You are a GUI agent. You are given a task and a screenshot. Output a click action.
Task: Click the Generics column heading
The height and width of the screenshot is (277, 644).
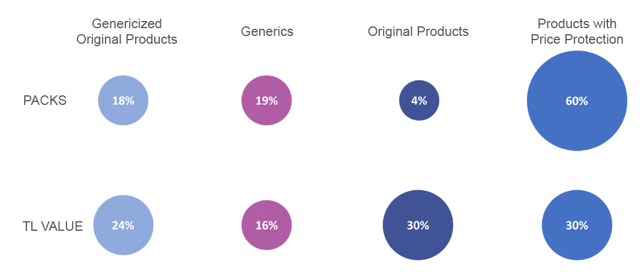pos(267,32)
